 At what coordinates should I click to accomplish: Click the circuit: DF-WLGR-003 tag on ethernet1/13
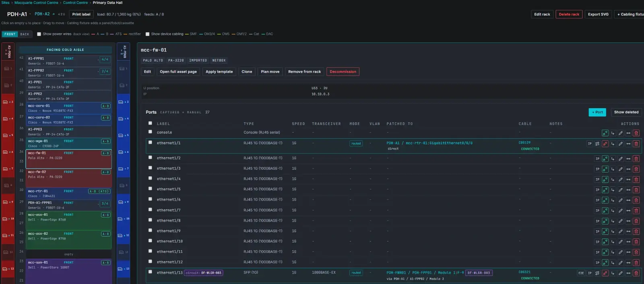[203, 273]
